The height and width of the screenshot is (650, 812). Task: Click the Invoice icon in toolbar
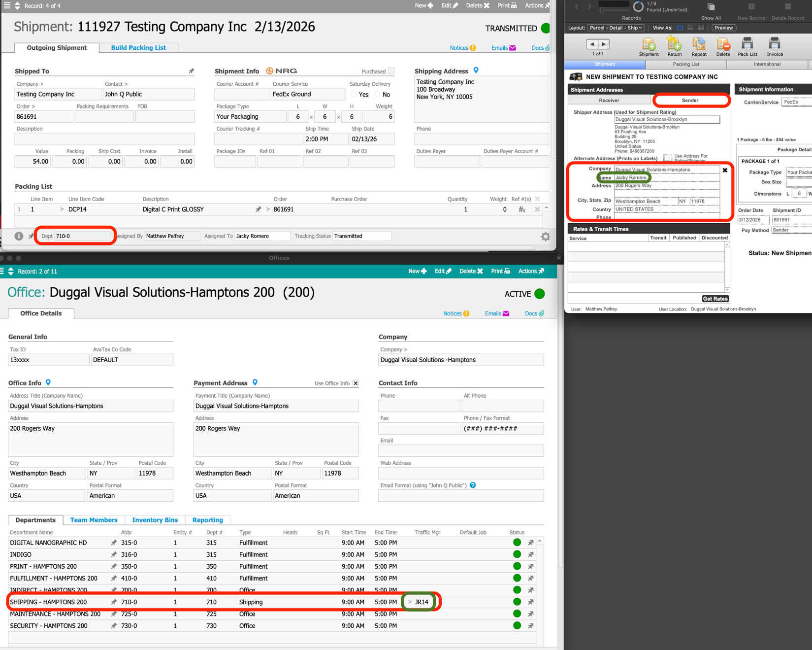(x=774, y=44)
